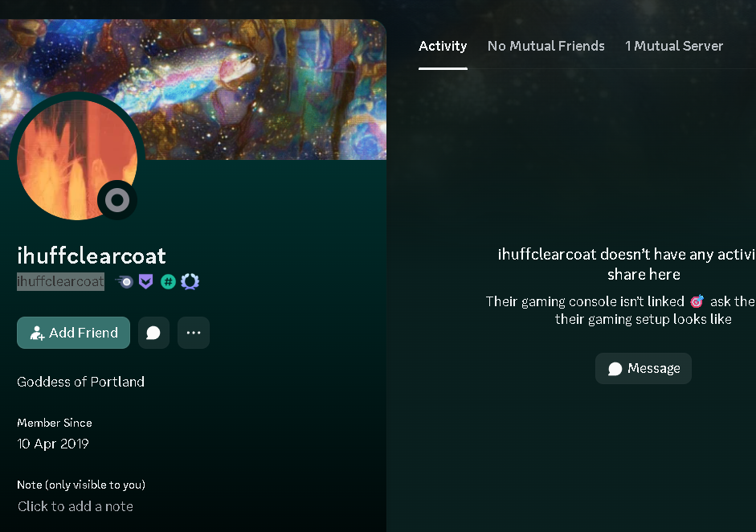The height and width of the screenshot is (532, 756).
Task: Click the offline status indicator on avatar
Action: [117, 199]
